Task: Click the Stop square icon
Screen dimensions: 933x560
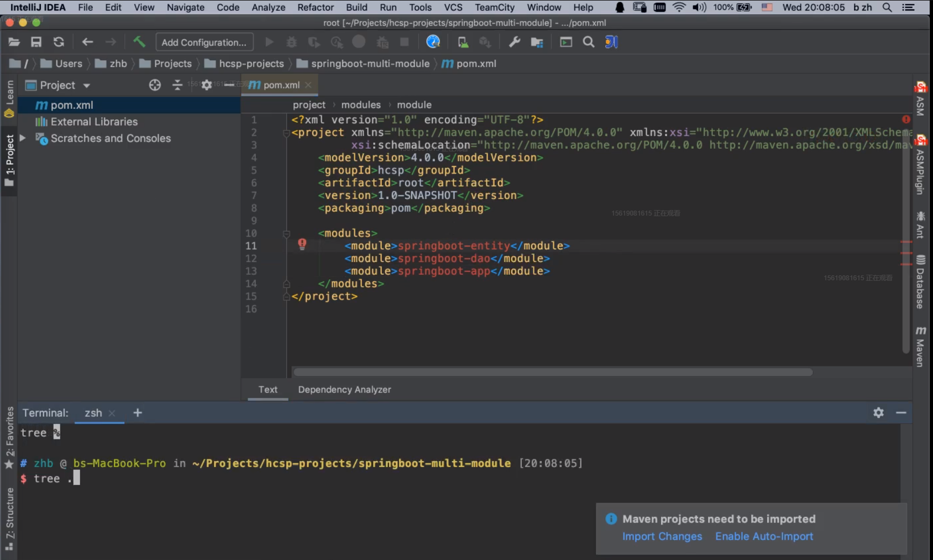Action: 405,42
